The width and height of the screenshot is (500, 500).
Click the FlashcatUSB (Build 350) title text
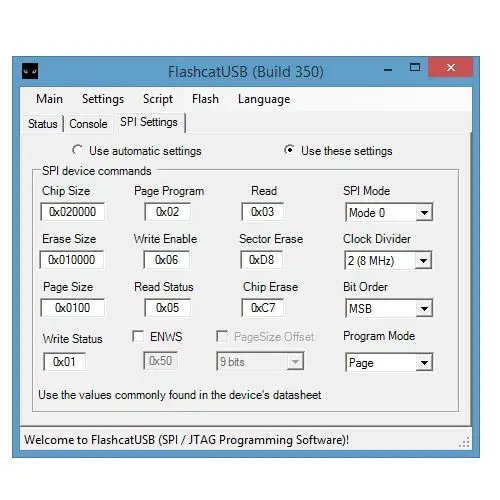coord(246,72)
